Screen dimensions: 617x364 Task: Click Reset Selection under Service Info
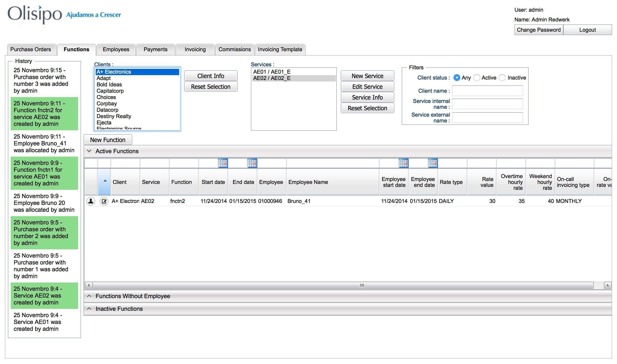pyautogui.click(x=368, y=108)
